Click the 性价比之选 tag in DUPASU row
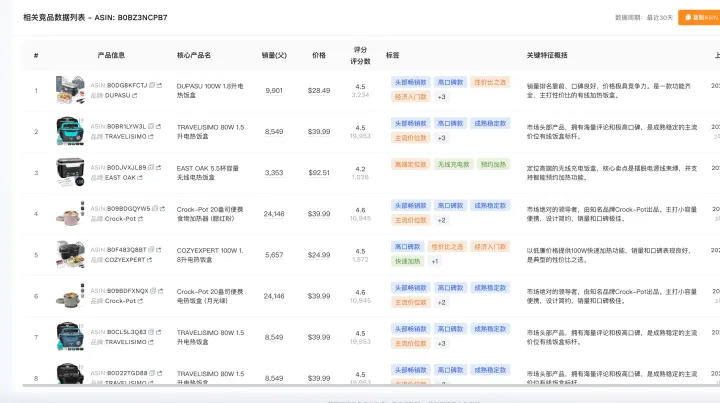This screenshot has width=720, height=403. tap(490, 82)
